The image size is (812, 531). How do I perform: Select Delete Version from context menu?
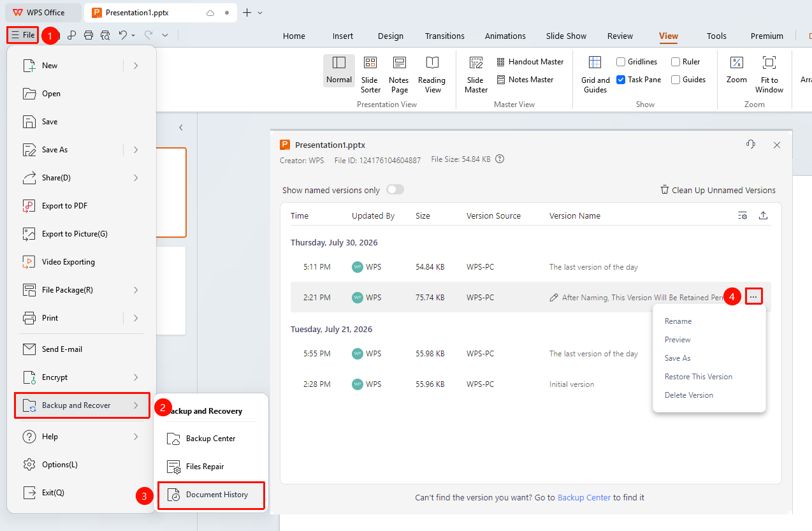(689, 395)
